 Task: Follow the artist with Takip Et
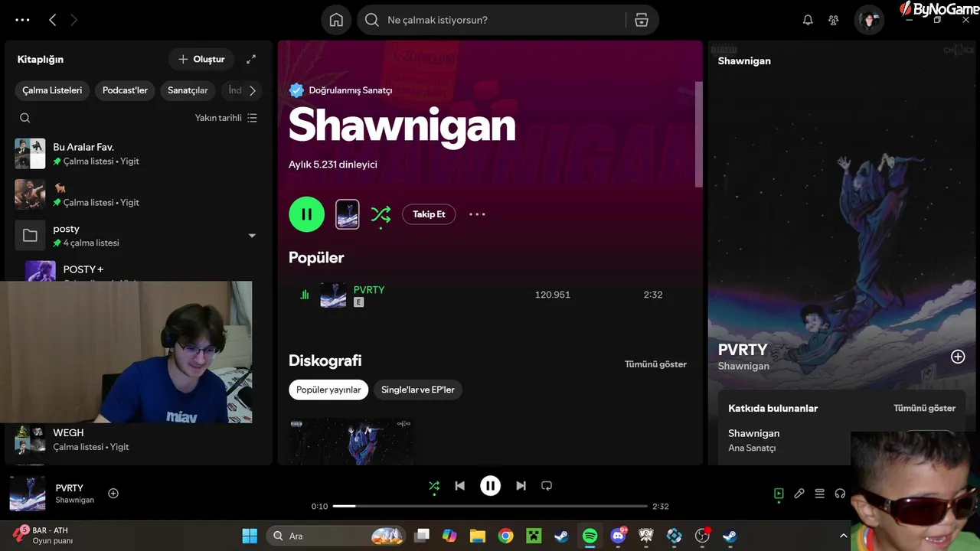429,214
